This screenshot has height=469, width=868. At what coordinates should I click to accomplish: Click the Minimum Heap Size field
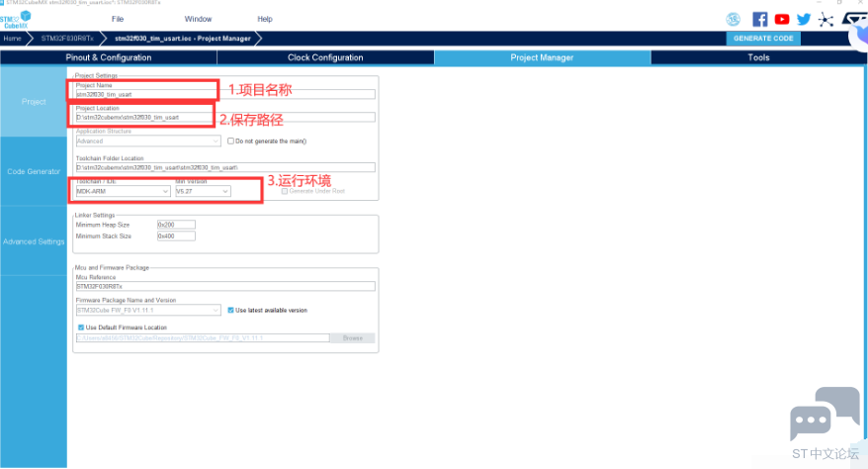click(x=176, y=225)
